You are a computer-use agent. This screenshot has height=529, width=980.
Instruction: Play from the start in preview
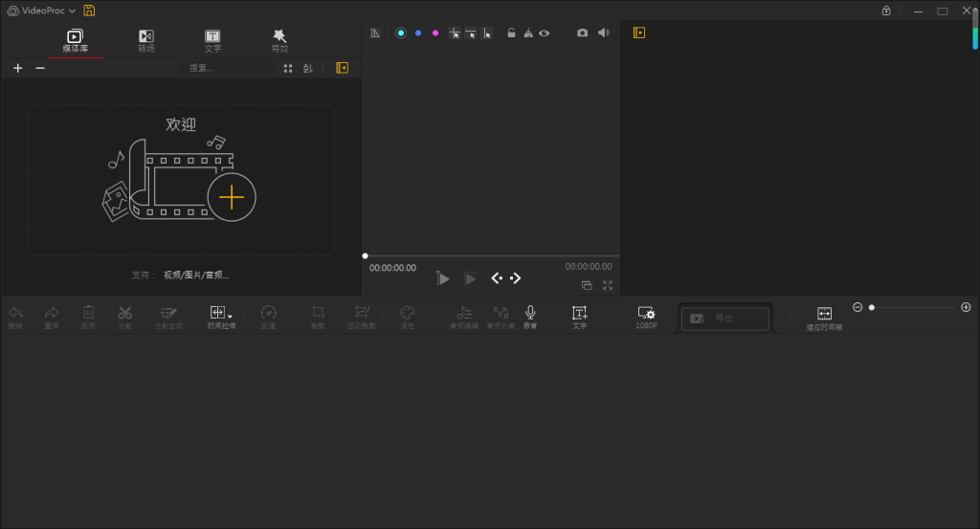pos(442,278)
